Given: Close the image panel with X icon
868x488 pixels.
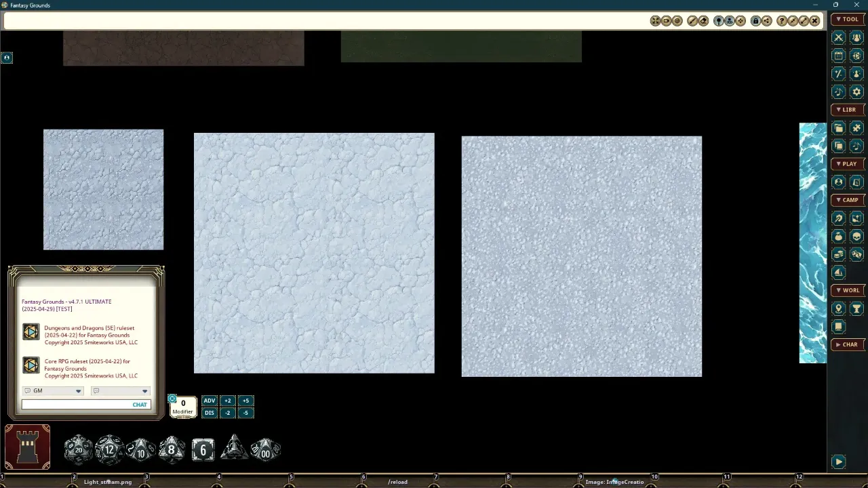Looking at the screenshot, I should [814, 21].
